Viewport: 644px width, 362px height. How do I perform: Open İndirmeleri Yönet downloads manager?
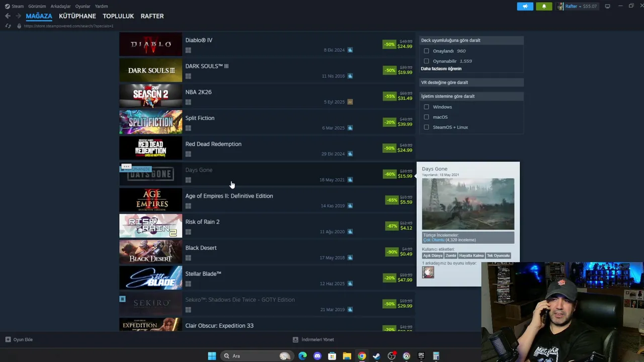click(x=313, y=339)
